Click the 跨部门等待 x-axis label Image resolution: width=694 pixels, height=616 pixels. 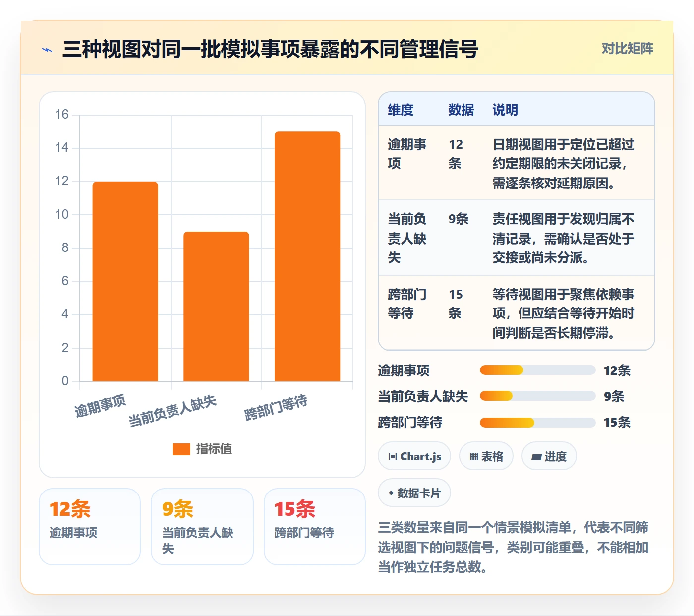pos(276,408)
